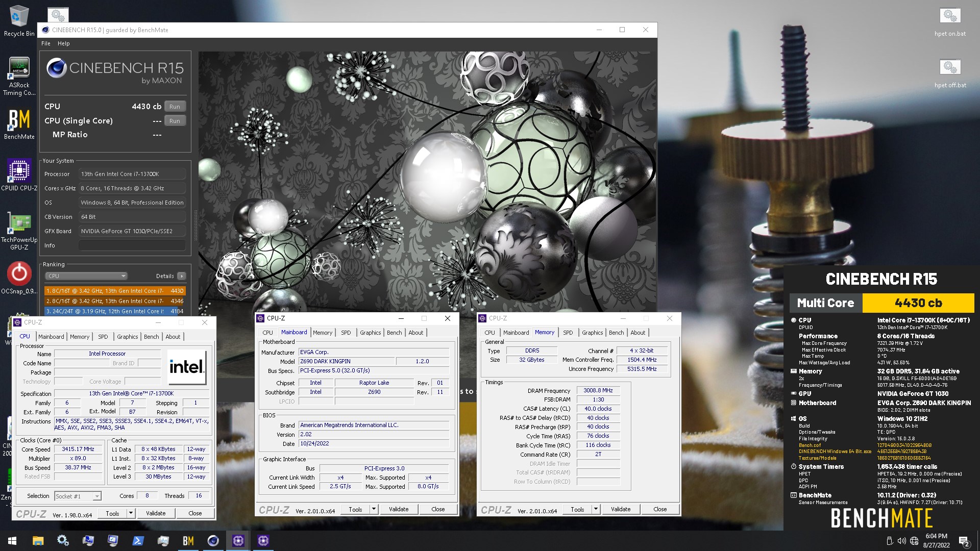Click the gears settings icon in taskbar
980x551 pixels.
[63, 541]
